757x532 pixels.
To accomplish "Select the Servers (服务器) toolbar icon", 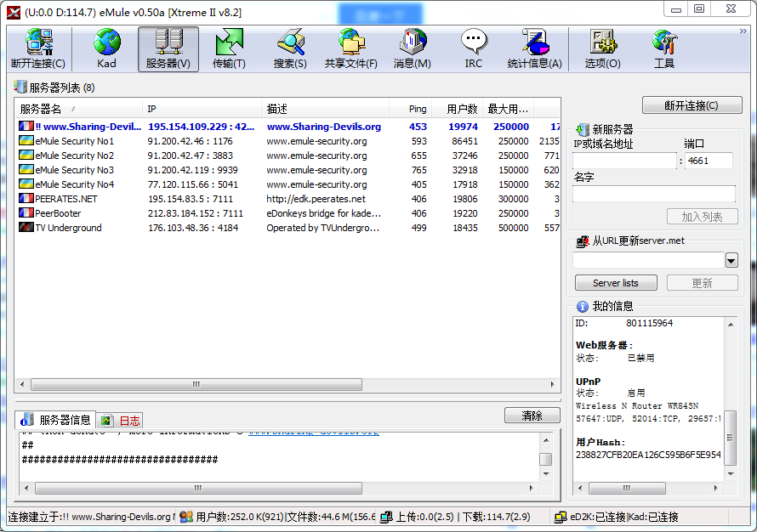I will point(168,48).
